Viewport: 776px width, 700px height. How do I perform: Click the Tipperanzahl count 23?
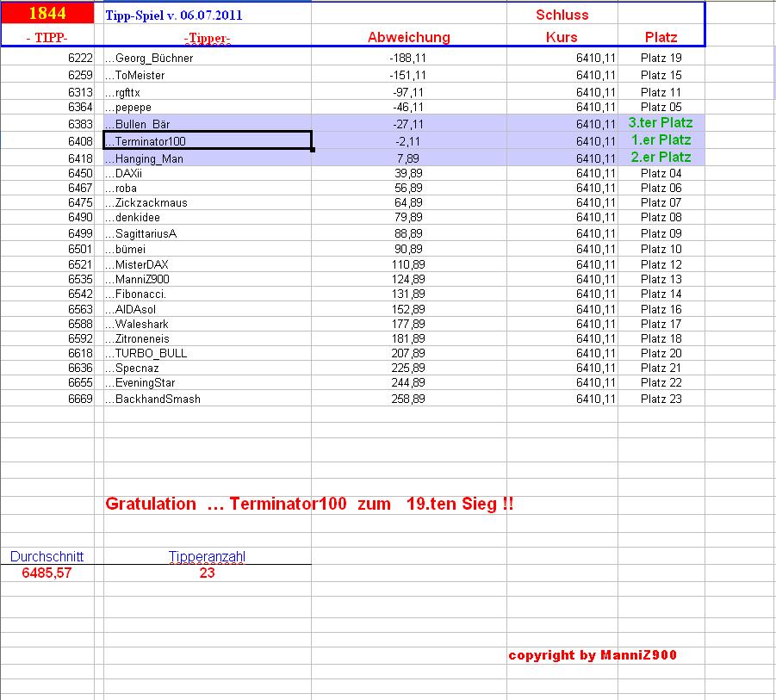click(207, 573)
